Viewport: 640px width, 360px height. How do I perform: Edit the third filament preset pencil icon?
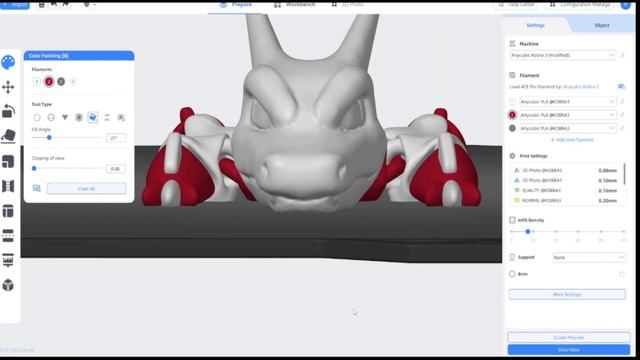point(622,128)
